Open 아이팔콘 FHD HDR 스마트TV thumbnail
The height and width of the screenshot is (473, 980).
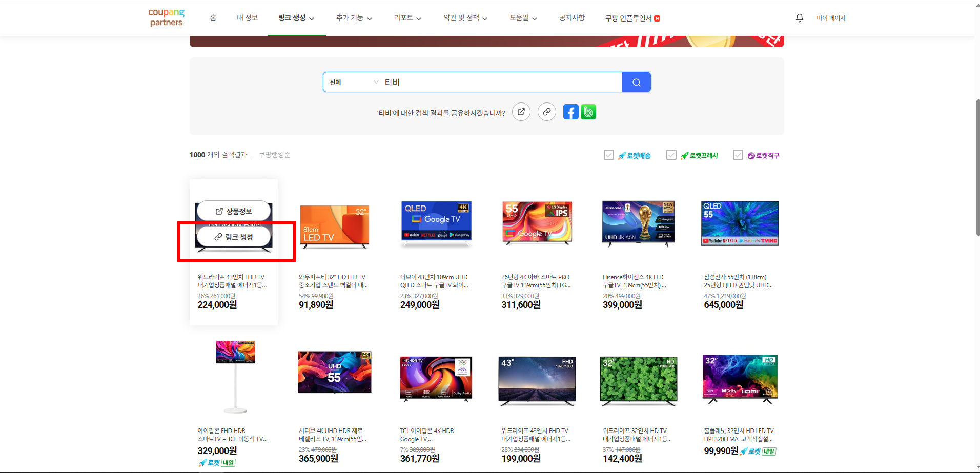235,377
